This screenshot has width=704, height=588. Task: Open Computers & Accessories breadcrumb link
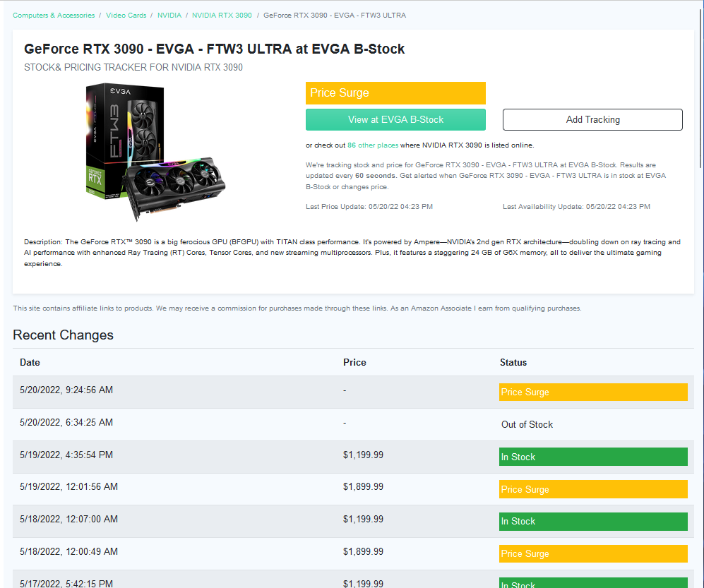click(54, 16)
